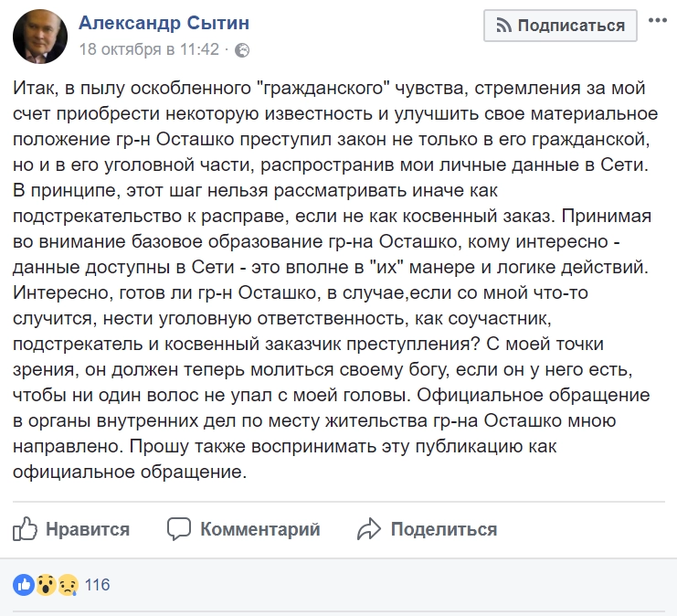Click the Wow reaction emoji
Viewport: 677px width, 616px height.
click(46, 584)
